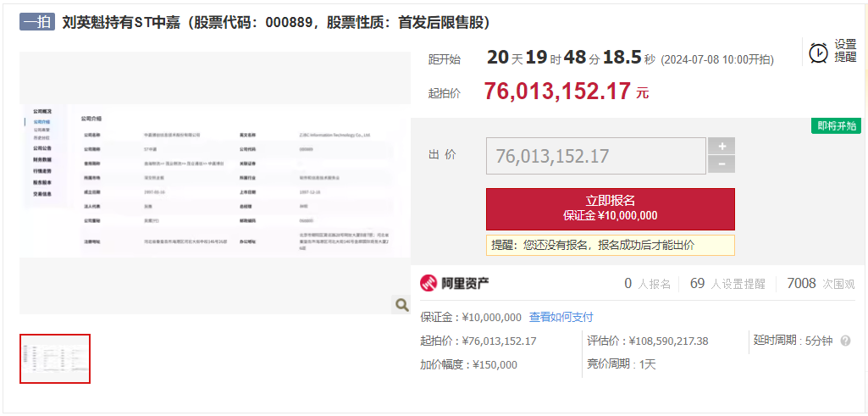Open the main company info preview image
Viewport: 868px width, 416px height.
[x=214, y=182]
